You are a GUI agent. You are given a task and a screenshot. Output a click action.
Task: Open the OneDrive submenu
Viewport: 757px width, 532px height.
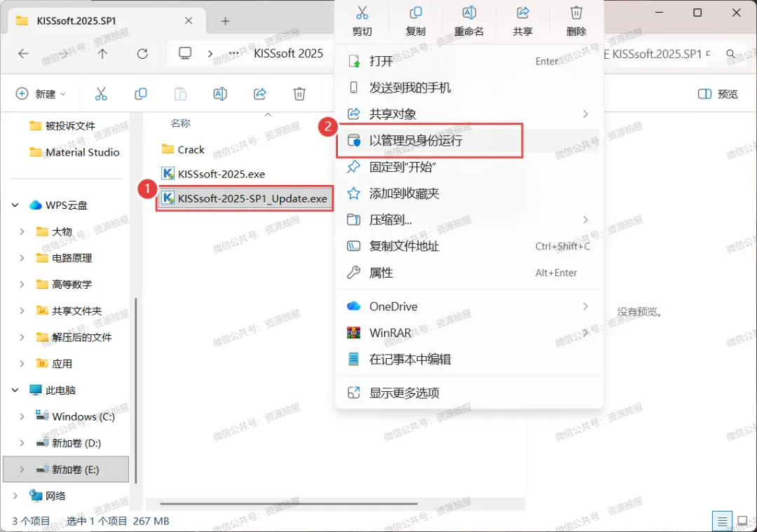click(469, 306)
